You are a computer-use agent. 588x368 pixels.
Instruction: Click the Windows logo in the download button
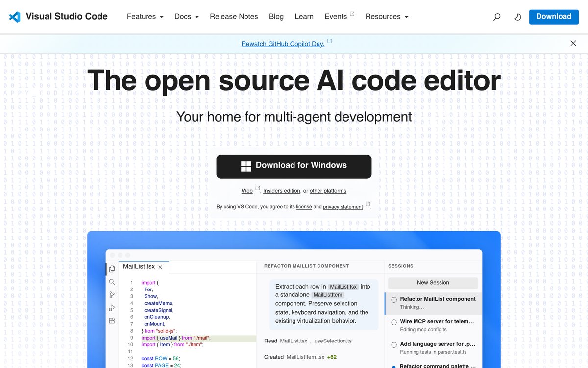click(x=246, y=166)
